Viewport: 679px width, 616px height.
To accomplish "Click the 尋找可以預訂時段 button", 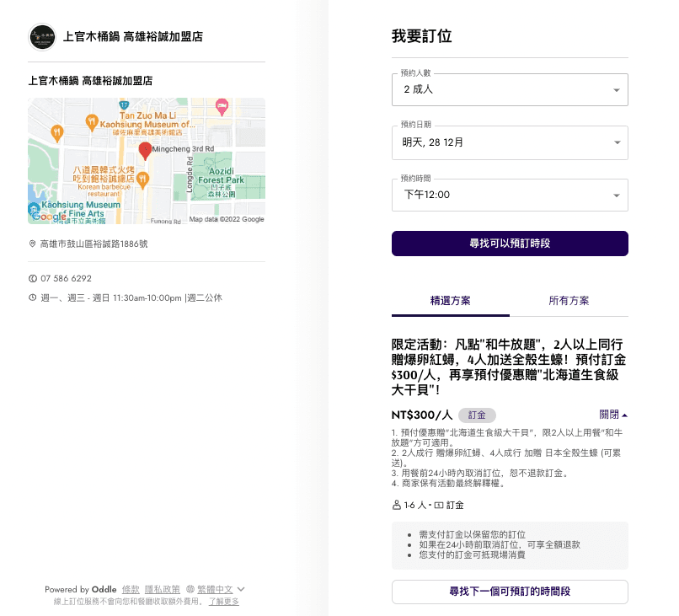I will pyautogui.click(x=510, y=244).
